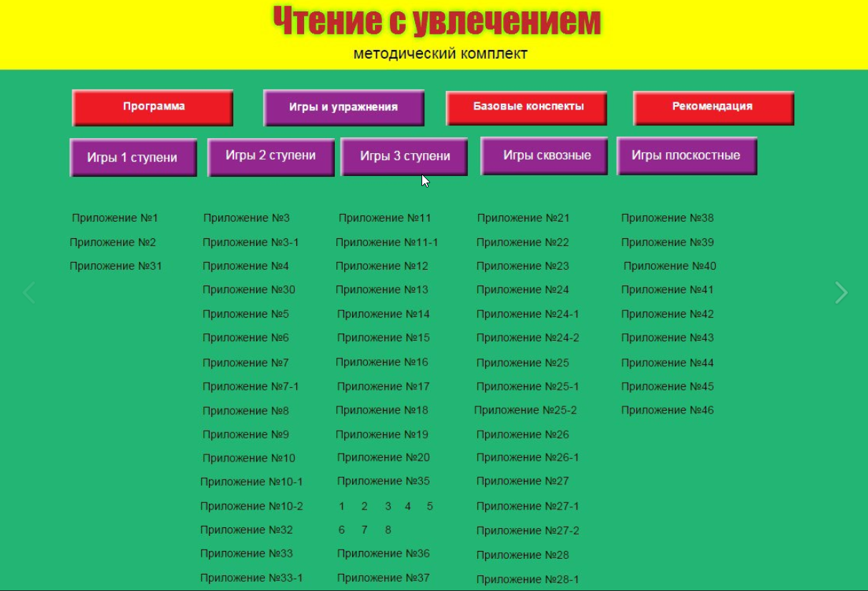Viewport: 868px width, 591px height.
Task: Switch to Игры 2 ступени
Action: (x=270, y=157)
